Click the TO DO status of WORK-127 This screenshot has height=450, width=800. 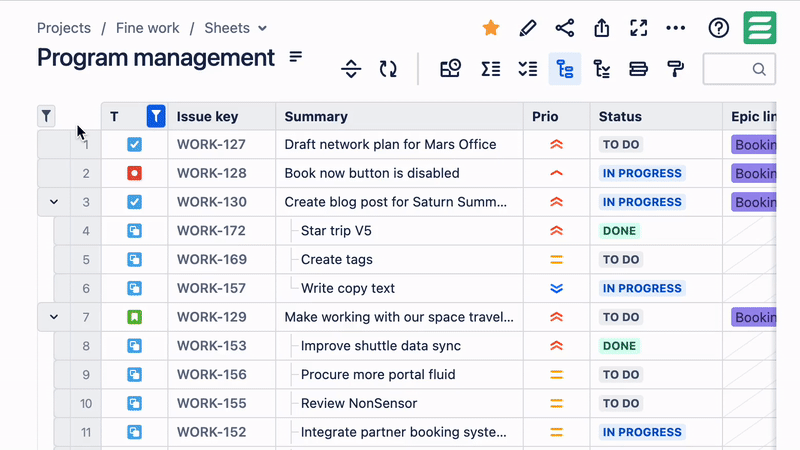[x=621, y=144]
